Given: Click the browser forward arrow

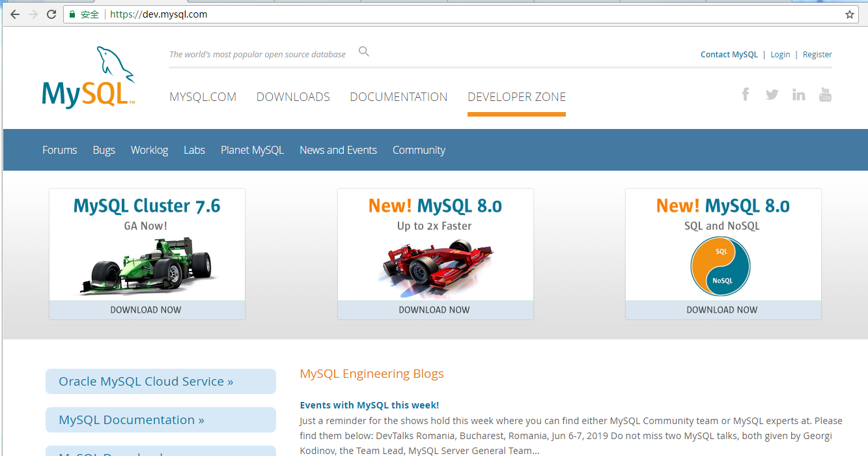Looking at the screenshot, I should pyautogui.click(x=33, y=14).
